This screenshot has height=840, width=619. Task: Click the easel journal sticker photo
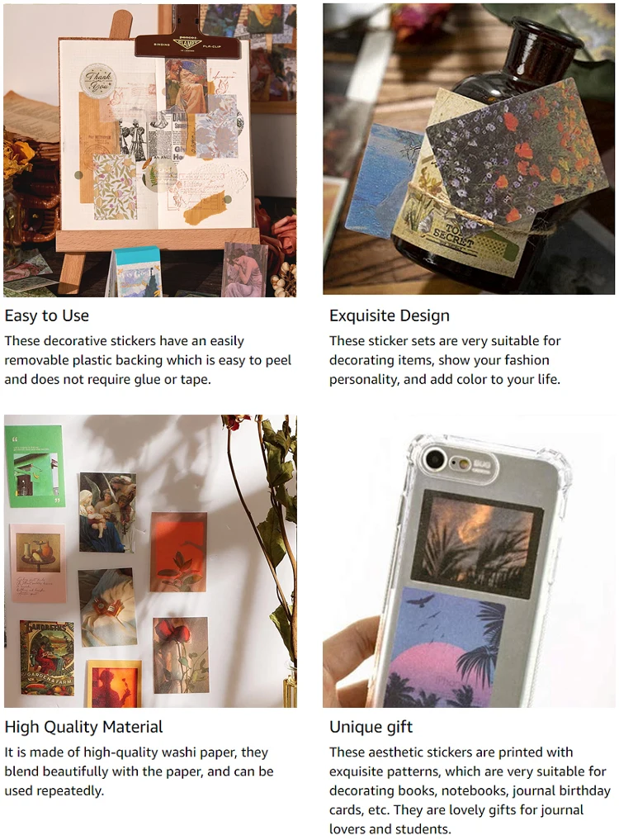click(x=150, y=150)
